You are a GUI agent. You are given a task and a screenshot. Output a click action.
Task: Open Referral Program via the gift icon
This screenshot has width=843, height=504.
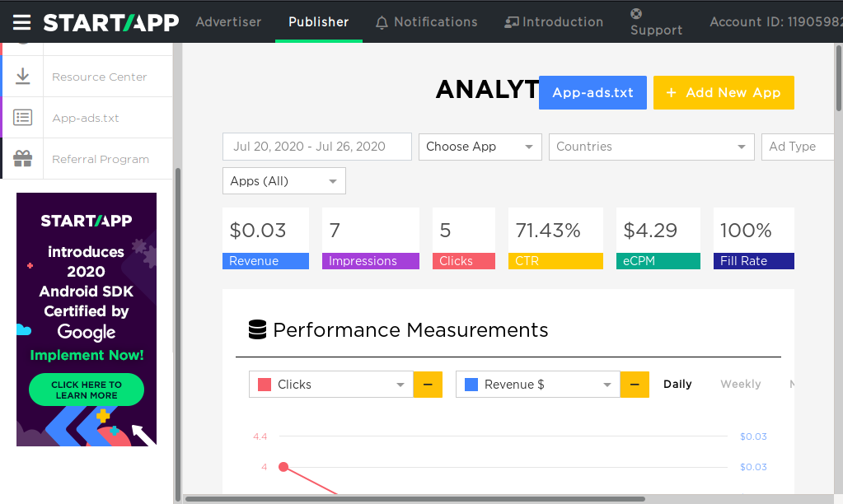[x=22, y=159]
